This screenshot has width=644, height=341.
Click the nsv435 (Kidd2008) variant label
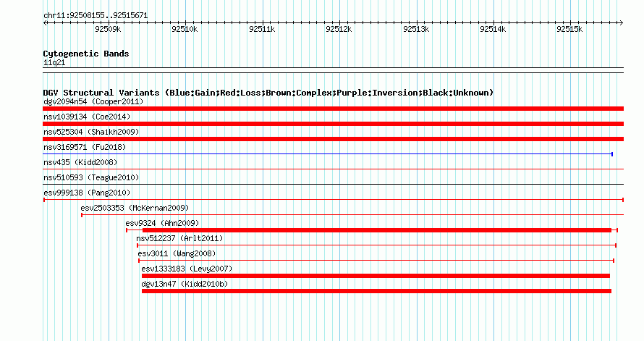pos(80,162)
